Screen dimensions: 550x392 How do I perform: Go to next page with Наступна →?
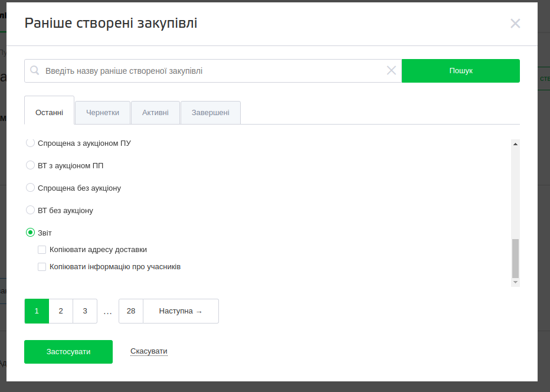click(181, 311)
